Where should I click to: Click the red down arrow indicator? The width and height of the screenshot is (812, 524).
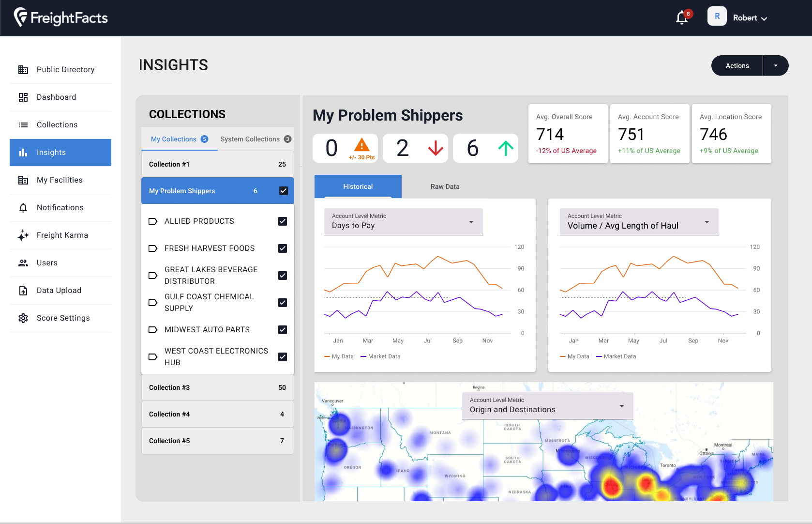(x=436, y=148)
